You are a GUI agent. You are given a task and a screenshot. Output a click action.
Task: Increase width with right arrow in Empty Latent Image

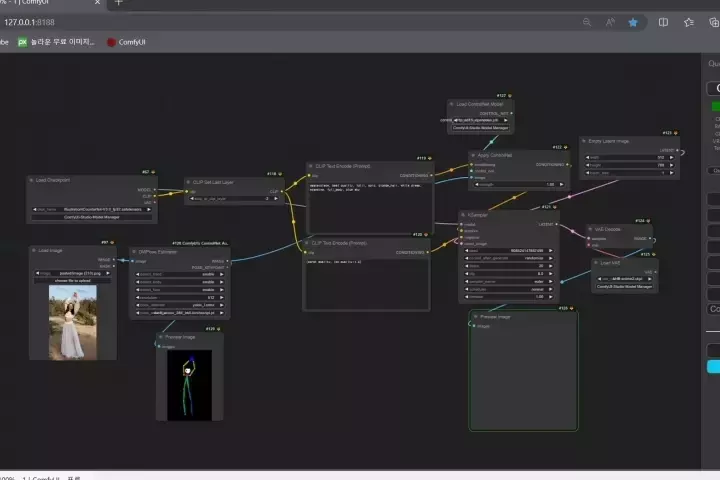(x=671, y=158)
